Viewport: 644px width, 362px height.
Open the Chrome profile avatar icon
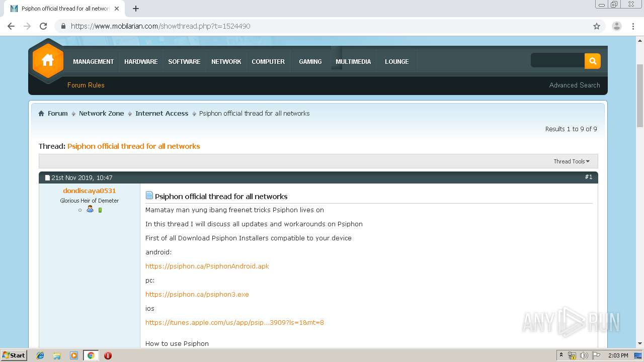pos(616,26)
